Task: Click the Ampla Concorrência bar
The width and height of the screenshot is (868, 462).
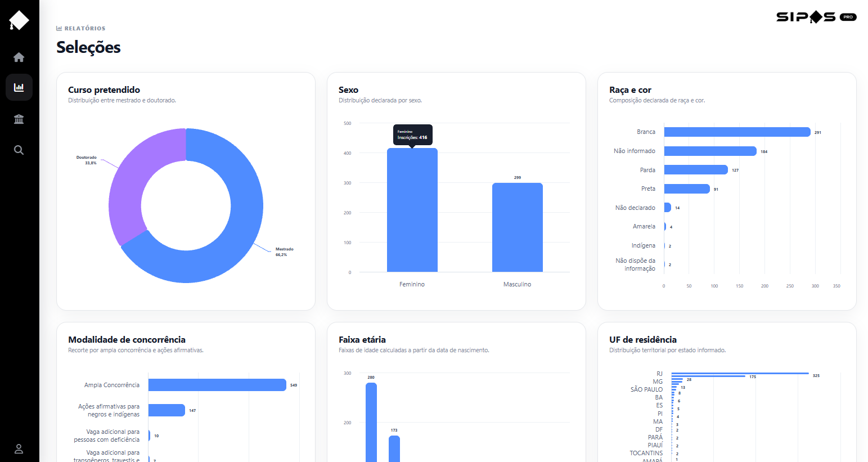Action: pos(217,385)
